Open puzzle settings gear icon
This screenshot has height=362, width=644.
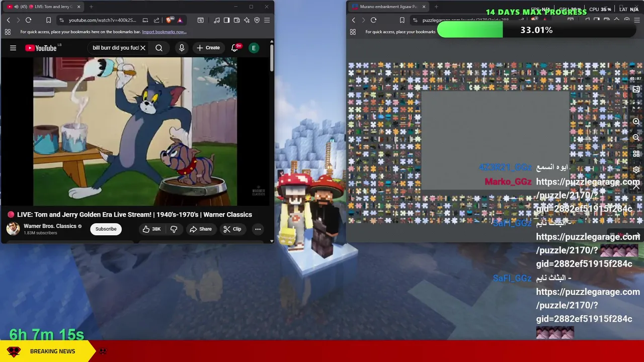click(636, 169)
